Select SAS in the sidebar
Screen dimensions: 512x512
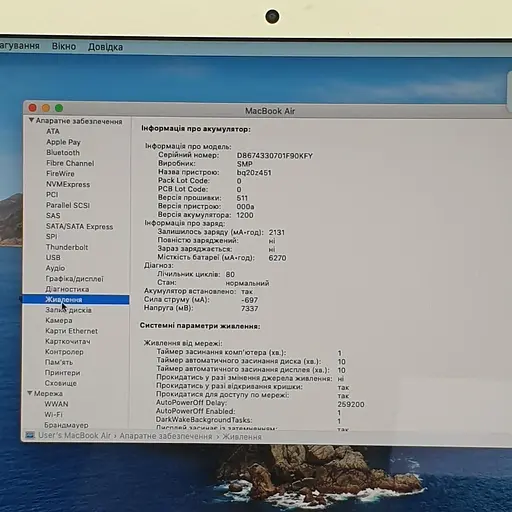(53, 216)
